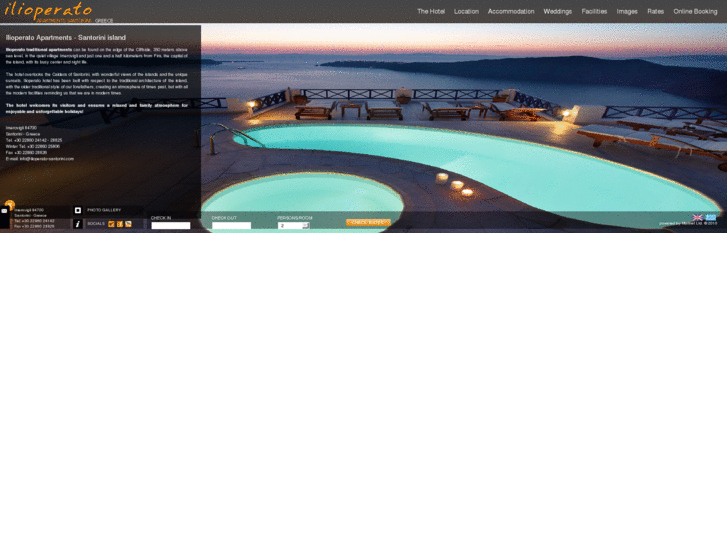This screenshot has height=545, width=727.
Task: Click the Ilioperato logo
Action: [48, 11]
